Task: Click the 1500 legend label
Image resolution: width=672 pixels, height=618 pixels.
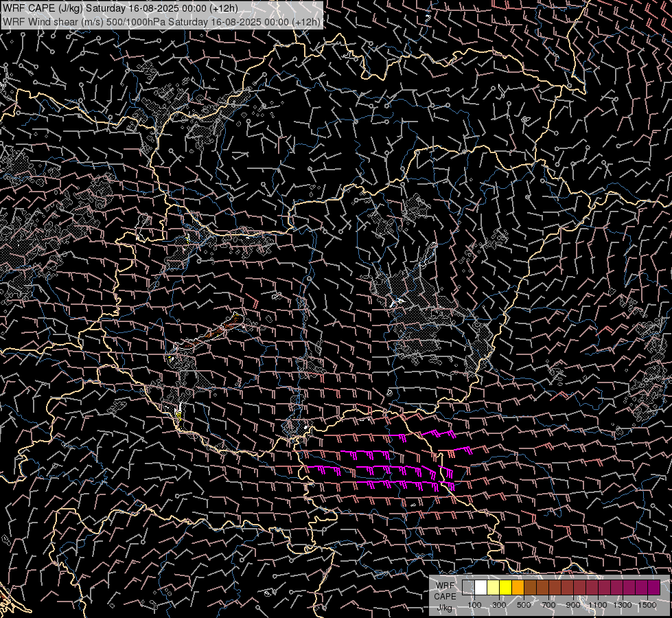Action: [x=647, y=605]
